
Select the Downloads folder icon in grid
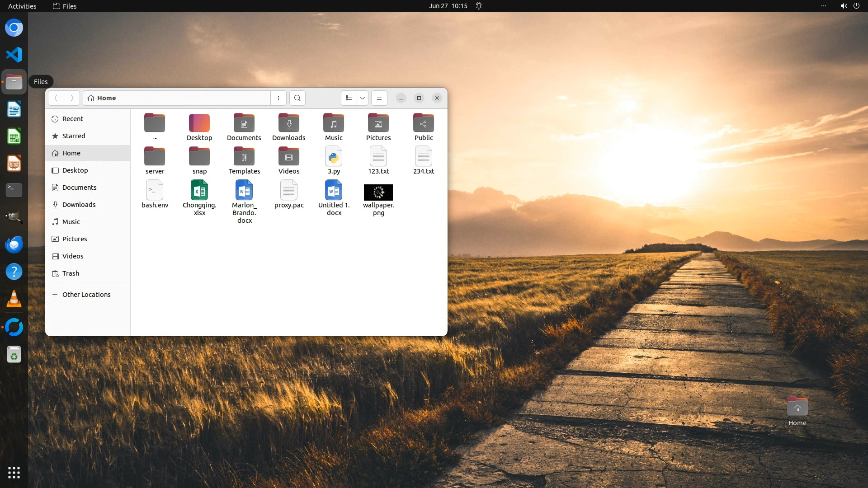coord(289,123)
